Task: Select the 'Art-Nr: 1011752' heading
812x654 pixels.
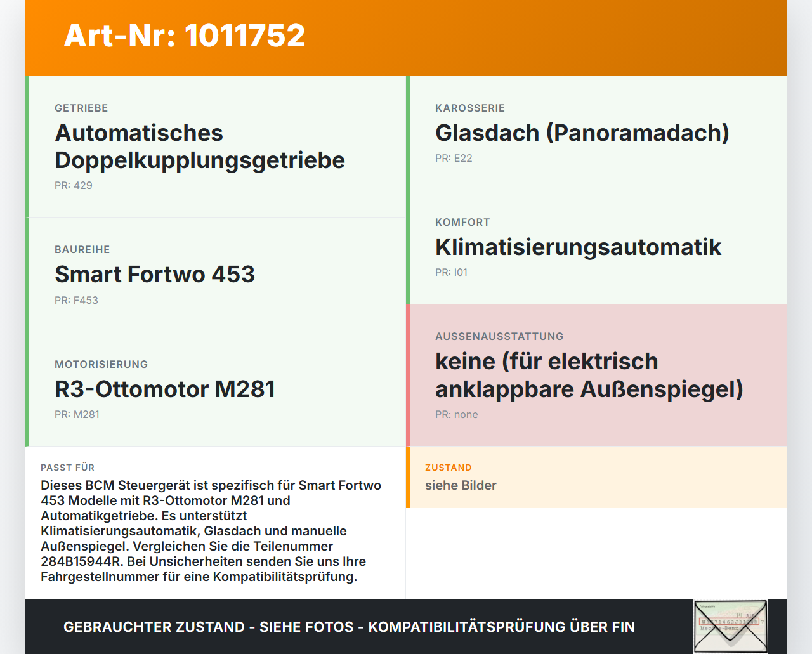Action: [x=185, y=36]
